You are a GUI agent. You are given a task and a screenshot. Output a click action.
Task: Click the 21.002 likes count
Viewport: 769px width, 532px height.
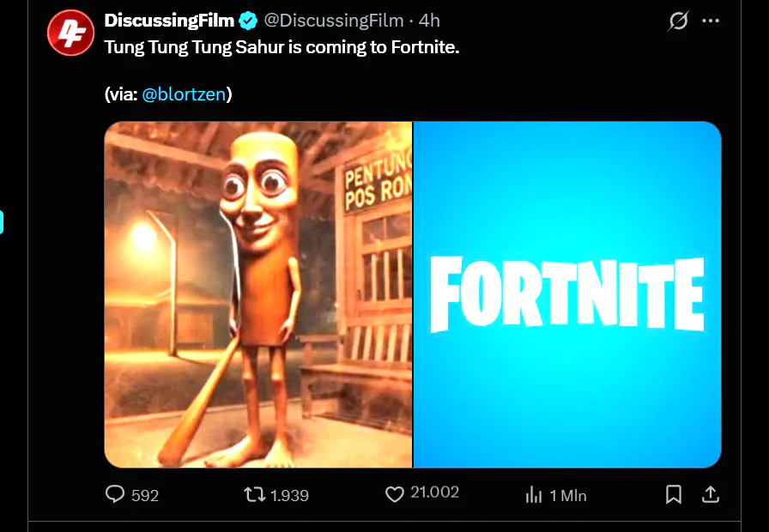pyautogui.click(x=434, y=493)
